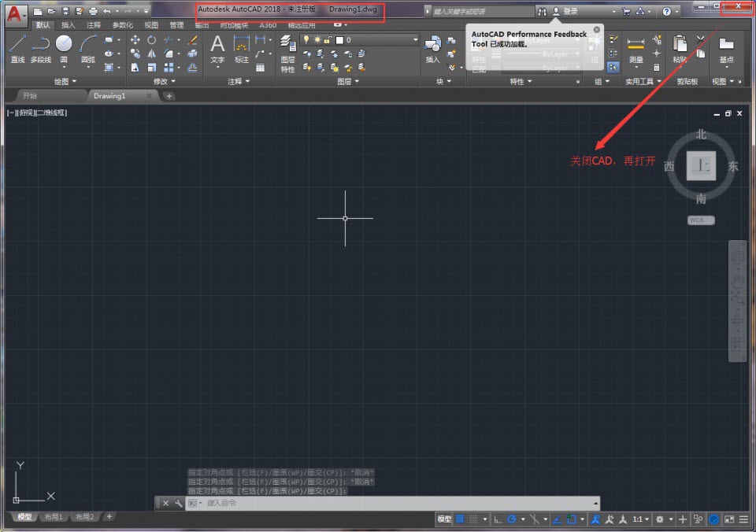The width and height of the screenshot is (756, 532).
Task: Activate the 文字 (Text) annotation tool
Action: [x=217, y=47]
